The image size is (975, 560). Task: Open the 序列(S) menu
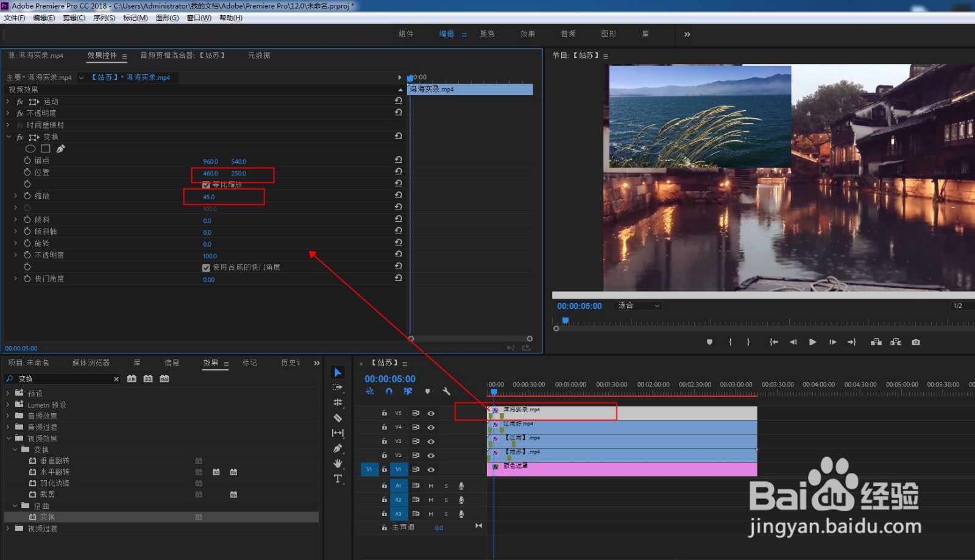[104, 18]
